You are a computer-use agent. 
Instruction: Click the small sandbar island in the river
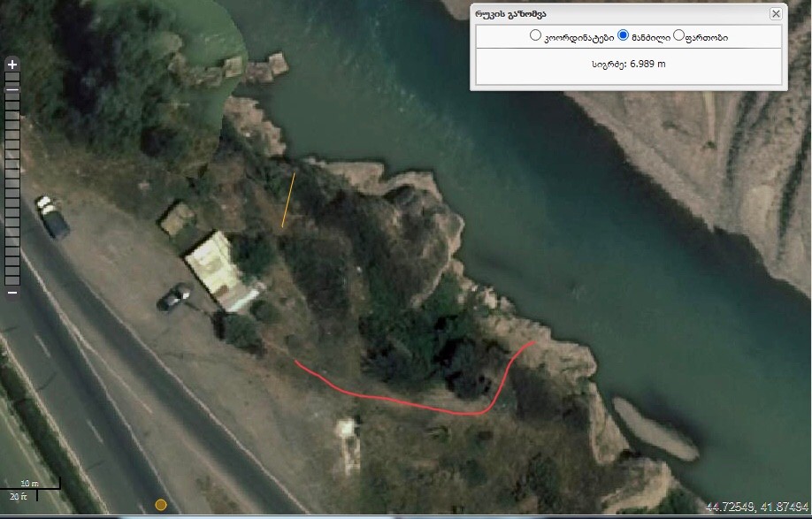coord(655,429)
